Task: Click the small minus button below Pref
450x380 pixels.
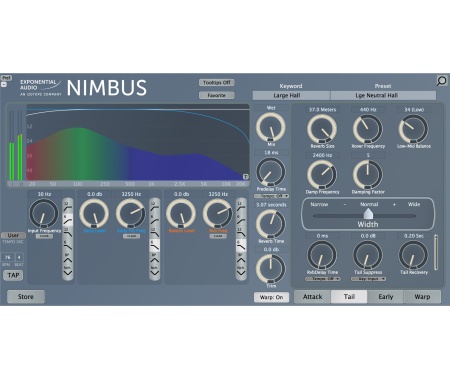Action: point(4,84)
